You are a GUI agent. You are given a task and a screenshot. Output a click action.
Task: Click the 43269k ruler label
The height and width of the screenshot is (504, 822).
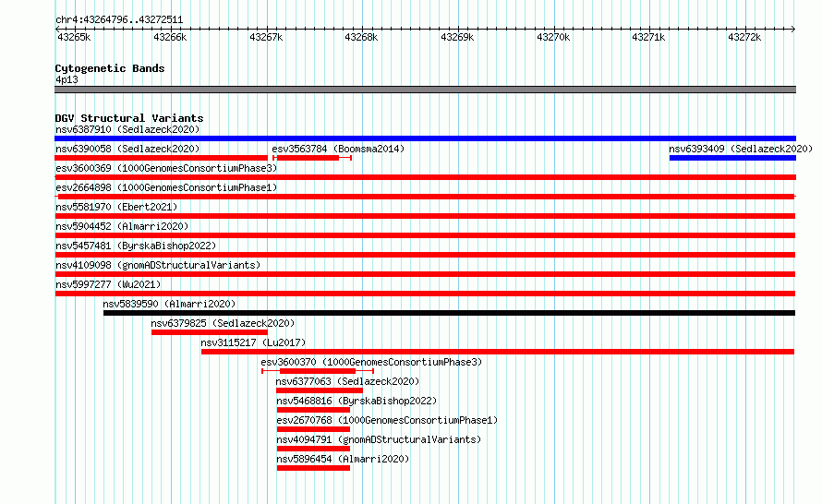tap(457, 37)
